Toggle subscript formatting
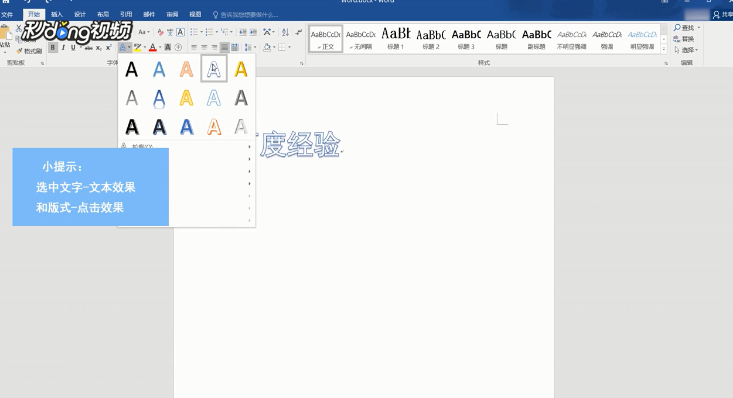 click(x=99, y=48)
